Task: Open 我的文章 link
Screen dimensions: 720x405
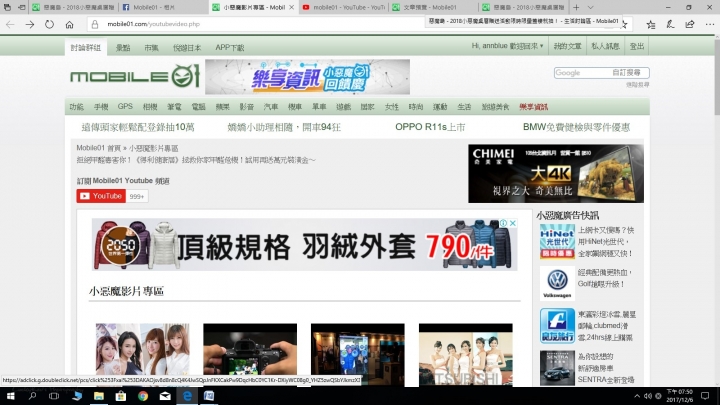Action: click(568, 46)
